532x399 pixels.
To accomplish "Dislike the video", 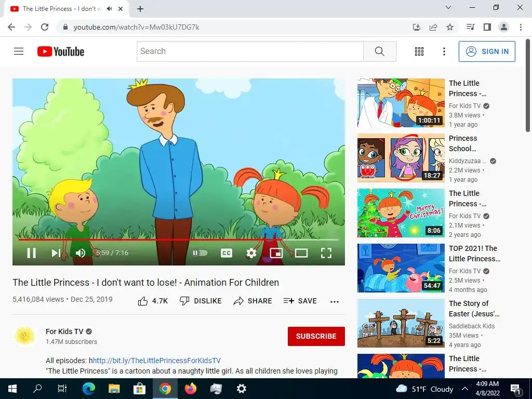I will click(201, 301).
